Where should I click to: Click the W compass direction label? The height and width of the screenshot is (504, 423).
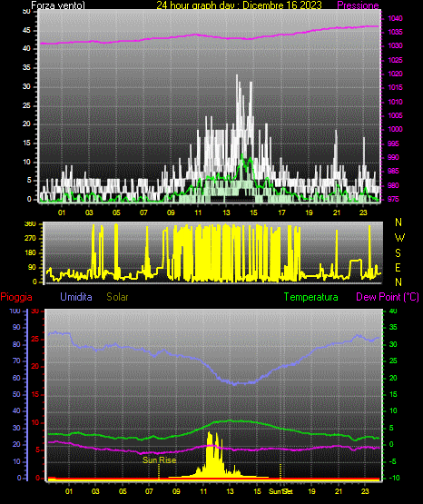pos(399,238)
